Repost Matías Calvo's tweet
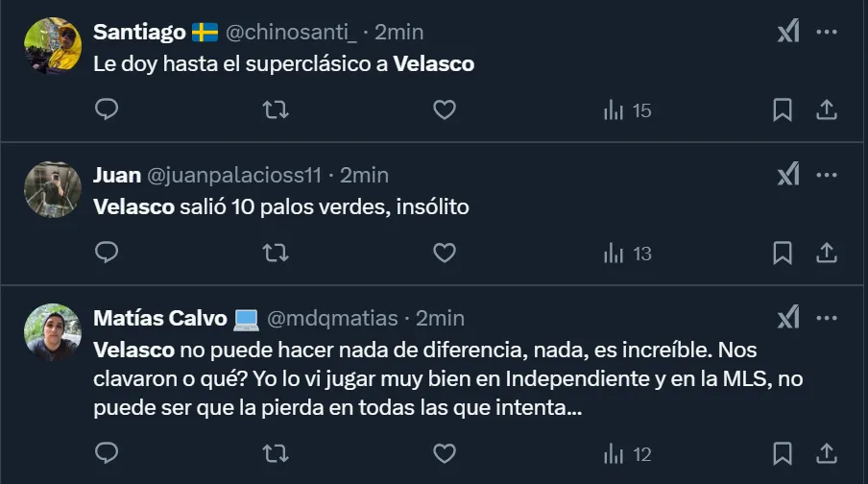Image resolution: width=868 pixels, height=484 pixels. pos(276,451)
